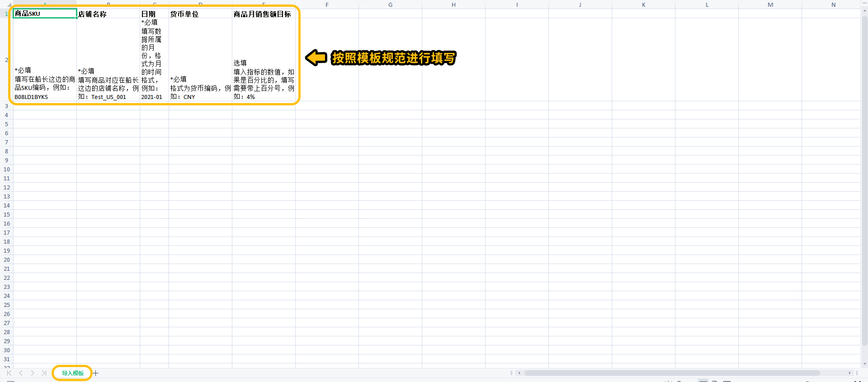
Task: Select column F header
Action: 327,5
